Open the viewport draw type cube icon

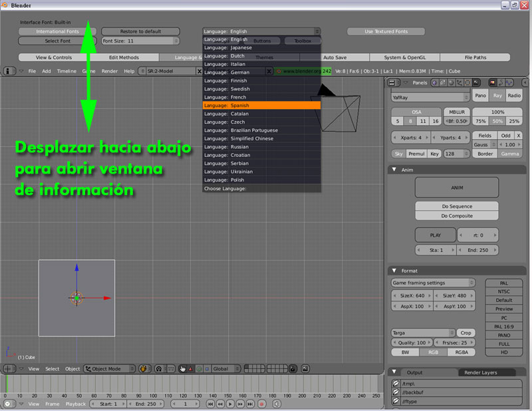(x=144, y=368)
